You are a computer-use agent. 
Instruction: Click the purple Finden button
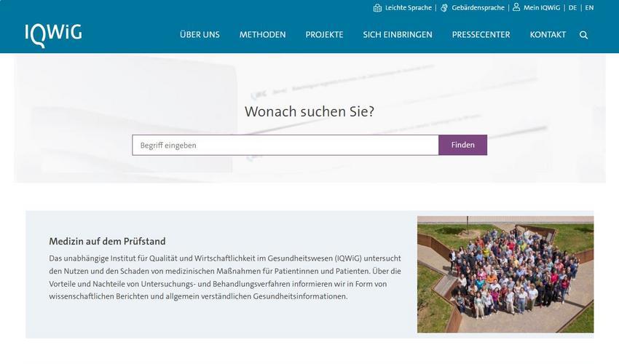pyautogui.click(x=462, y=145)
